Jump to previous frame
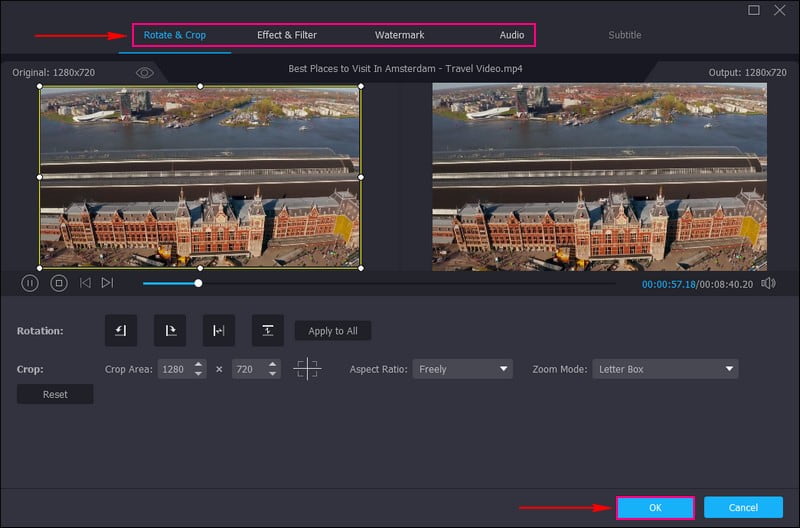The width and height of the screenshot is (800, 528). click(85, 283)
